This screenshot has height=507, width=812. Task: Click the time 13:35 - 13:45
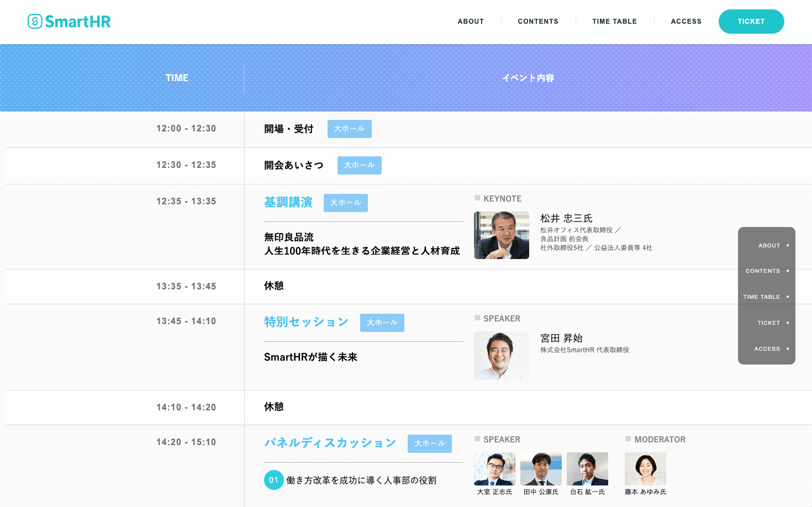[x=186, y=287]
